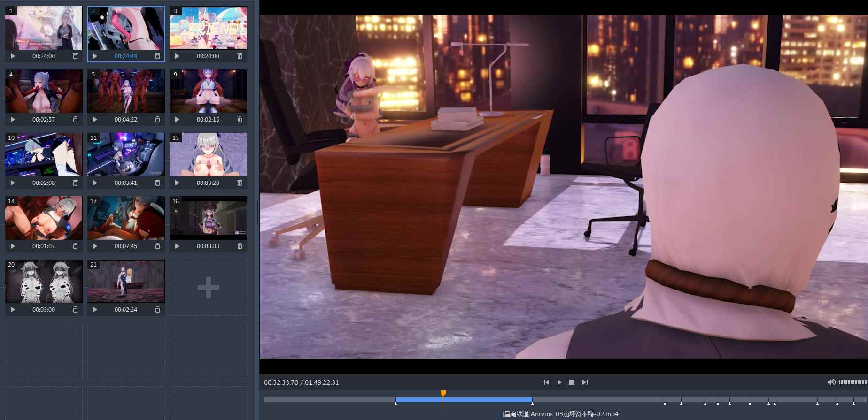Image resolution: width=868 pixels, height=420 pixels.
Task: Delete clip 5 lasting 00:04:22
Action: pyautogui.click(x=157, y=120)
